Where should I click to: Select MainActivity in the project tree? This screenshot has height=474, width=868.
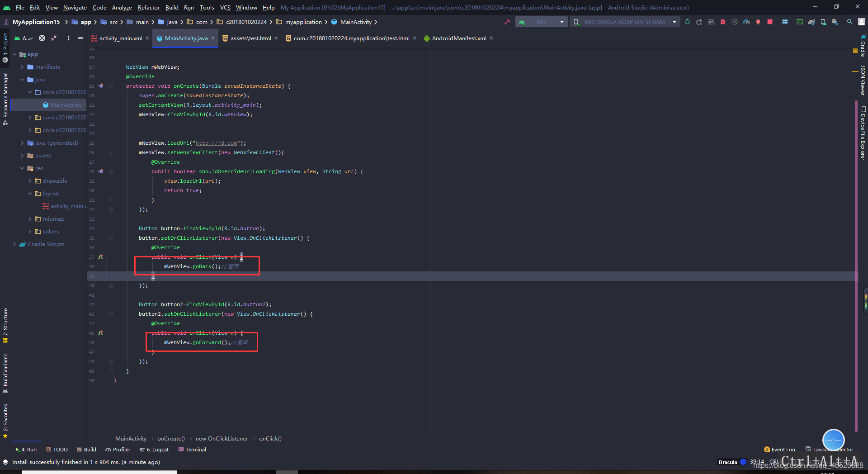(x=66, y=105)
